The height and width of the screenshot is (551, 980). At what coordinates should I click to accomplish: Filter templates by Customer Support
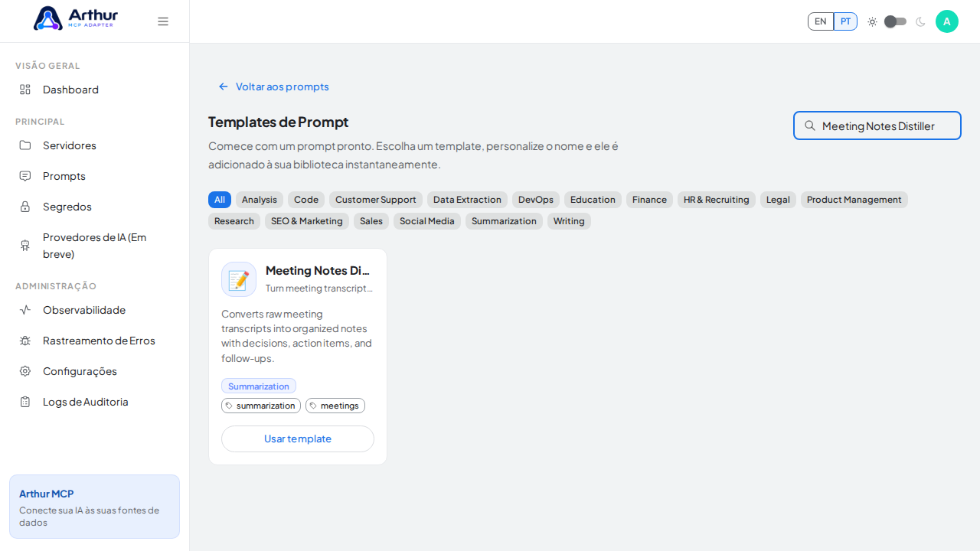pyautogui.click(x=376, y=200)
